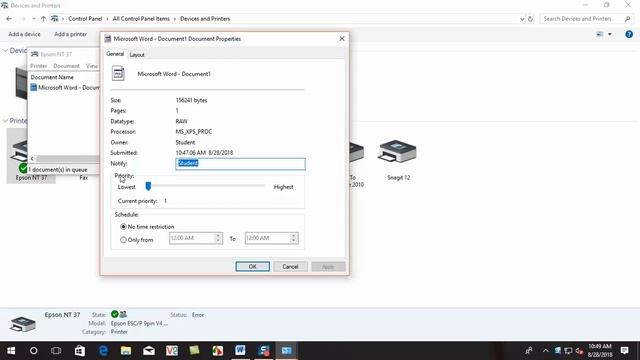This screenshot has width=640, height=360.
Task: Click the volume icon in tray
Action: tap(579, 351)
